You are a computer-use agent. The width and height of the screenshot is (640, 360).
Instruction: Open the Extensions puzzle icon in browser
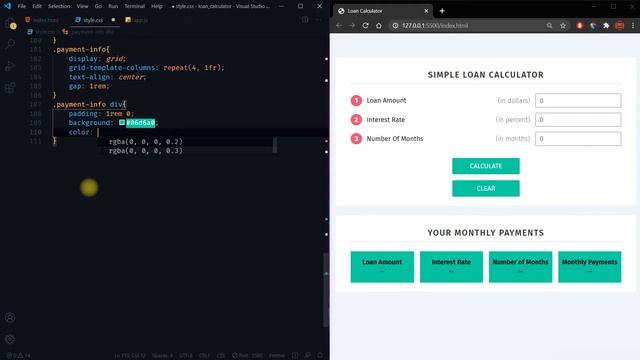pyautogui.click(x=606, y=25)
